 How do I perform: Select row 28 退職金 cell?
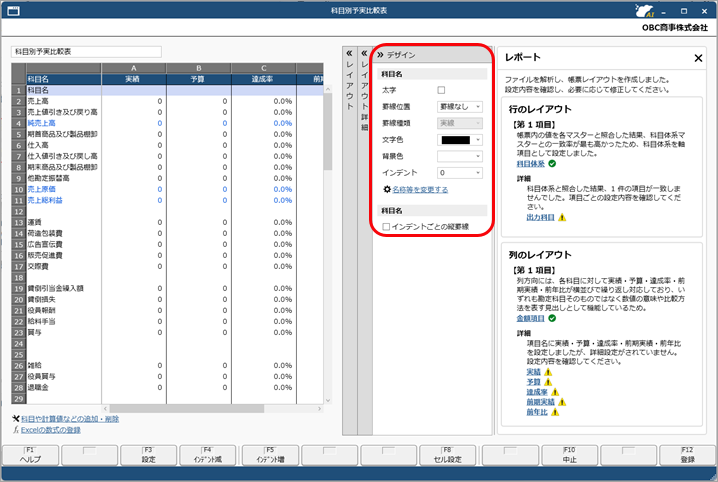click(x=64, y=387)
